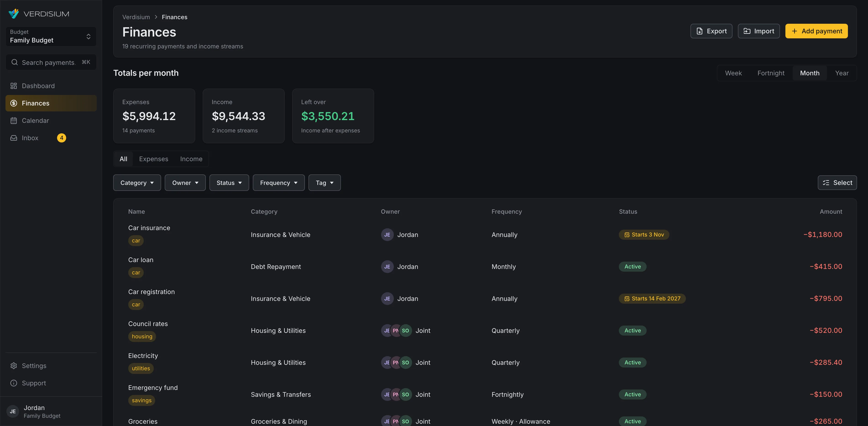This screenshot has height=426, width=868.
Task: Click the housing tag under Council rates
Action: tap(142, 337)
